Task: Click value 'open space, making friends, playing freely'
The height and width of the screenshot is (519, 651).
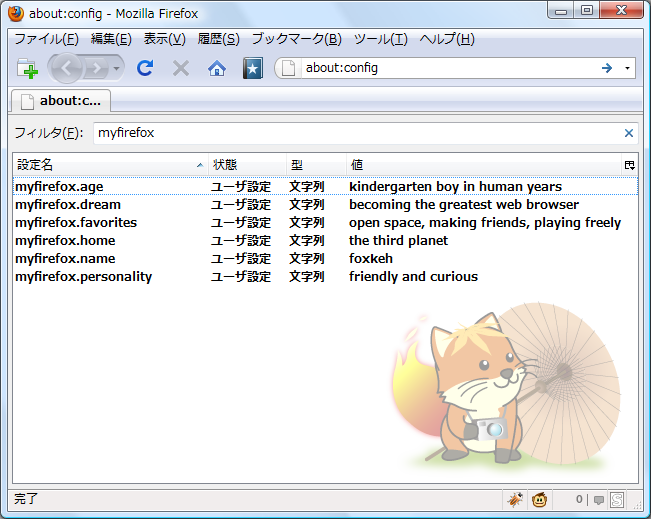Action: click(x=485, y=223)
